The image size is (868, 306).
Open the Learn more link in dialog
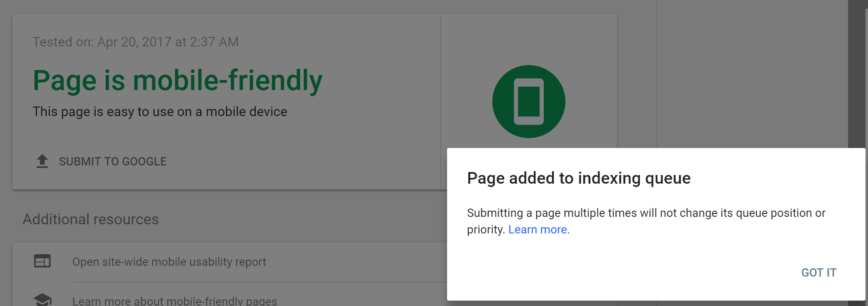click(539, 230)
